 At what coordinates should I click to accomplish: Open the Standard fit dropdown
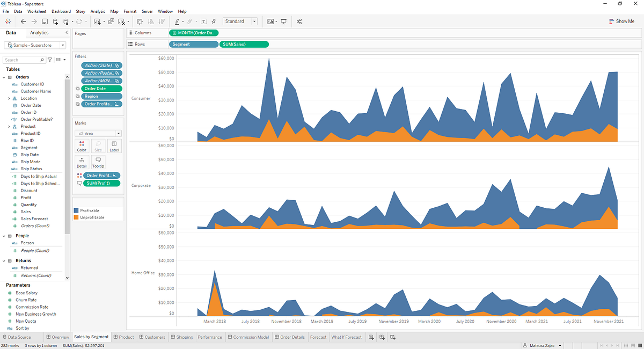(240, 21)
